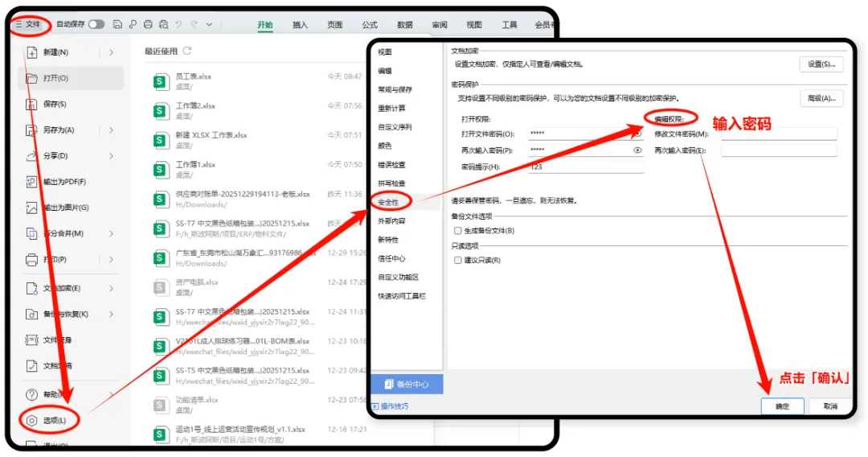Expand the 分享(D) submenu arrow
This screenshot has width=868, height=457.
[111, 155]
